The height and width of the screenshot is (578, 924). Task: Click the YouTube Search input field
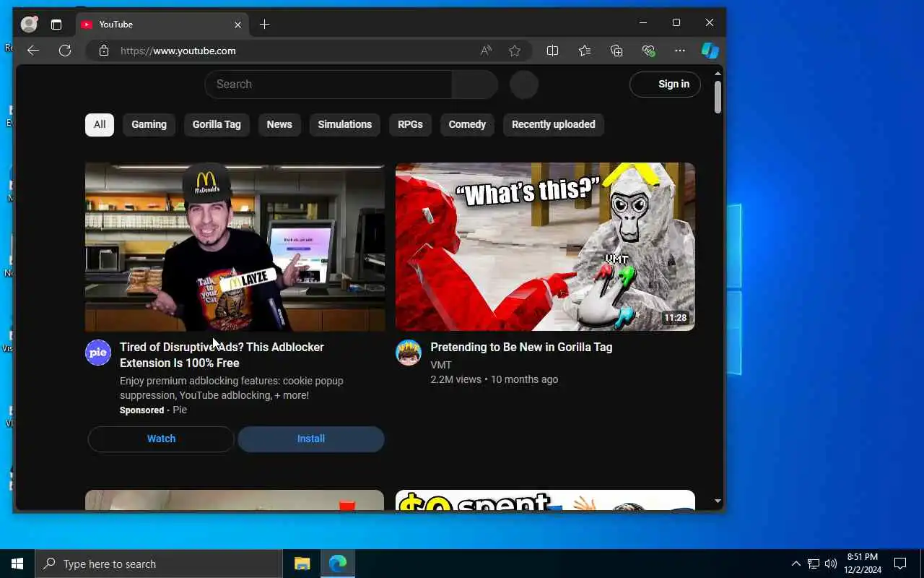pyautogui.click(x=328, y=85)
